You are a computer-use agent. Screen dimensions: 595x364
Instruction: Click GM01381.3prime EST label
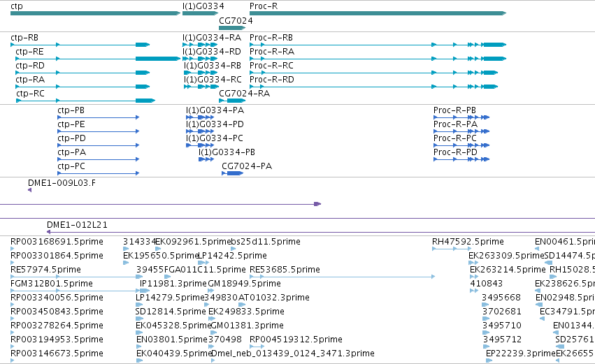coord(247,326)
